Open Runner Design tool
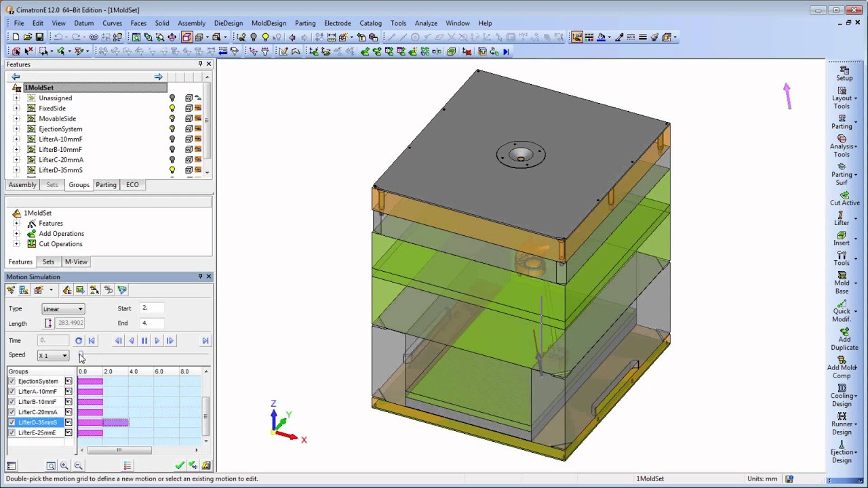 click(x=842, y=424)
